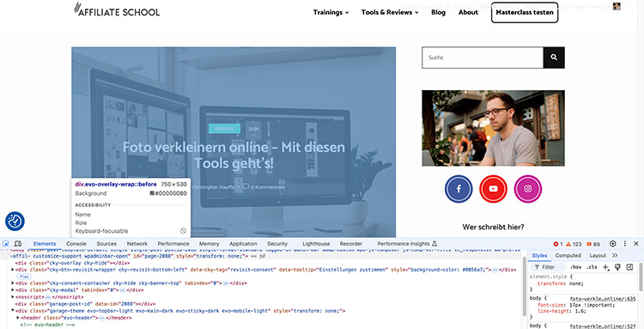Open the Sources tab
Viewport: 644px width, 329px height.
106,244
